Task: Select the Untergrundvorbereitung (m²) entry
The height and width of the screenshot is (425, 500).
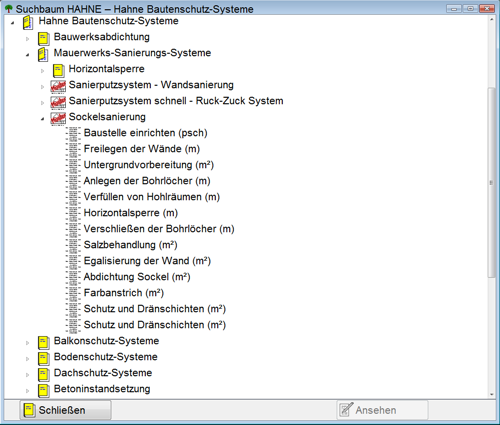Action: (x=149, y=165)
